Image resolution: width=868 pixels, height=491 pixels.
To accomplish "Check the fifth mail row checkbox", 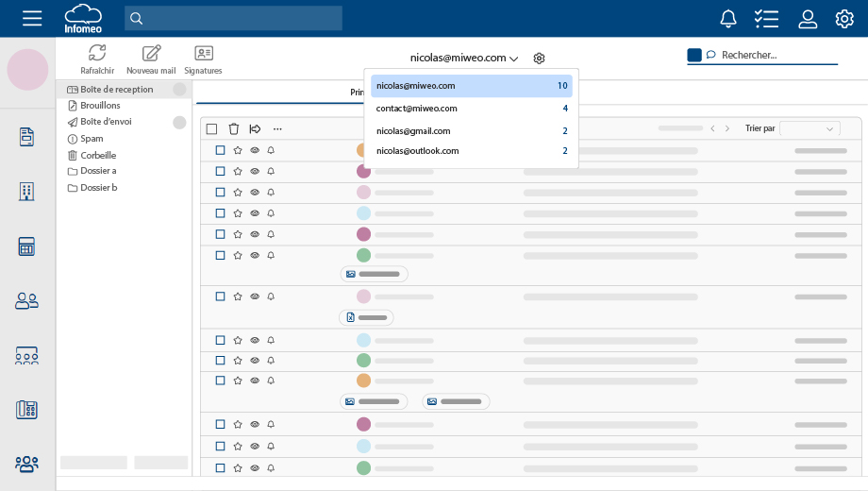I will (221, 234).
